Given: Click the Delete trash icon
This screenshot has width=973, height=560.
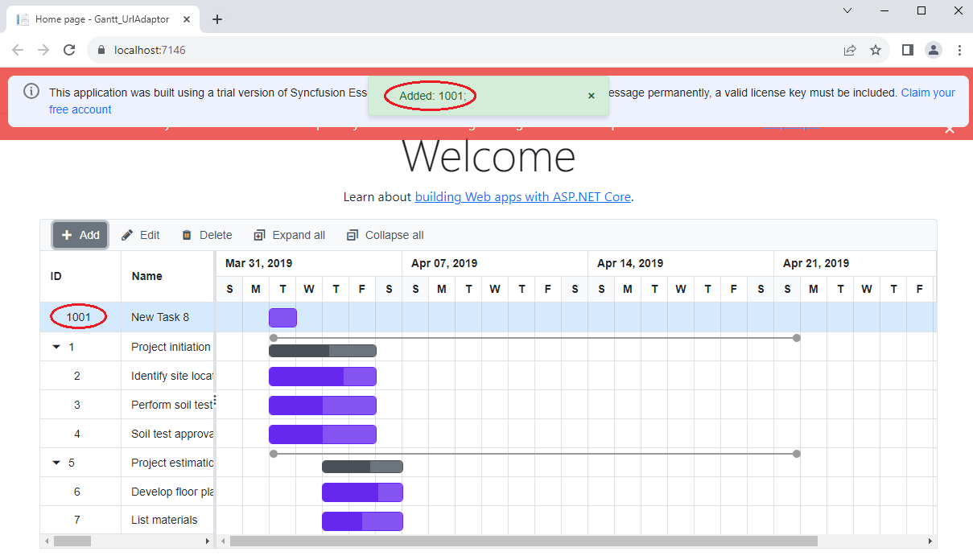Looking at the screenshot, I should point(188,235).
